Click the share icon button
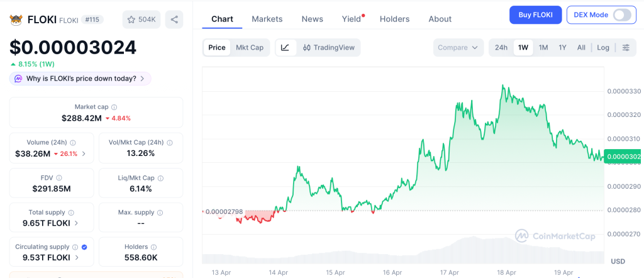Screen dimensions: 644x278 click(x=174, y=19)
